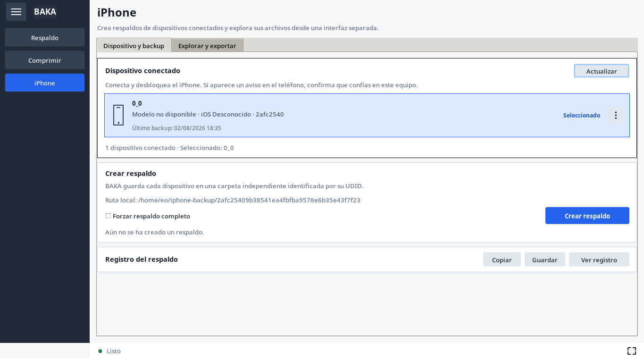Switch to the Dispositivo y backup tab
644x358 pixels.
coord(134,45)
